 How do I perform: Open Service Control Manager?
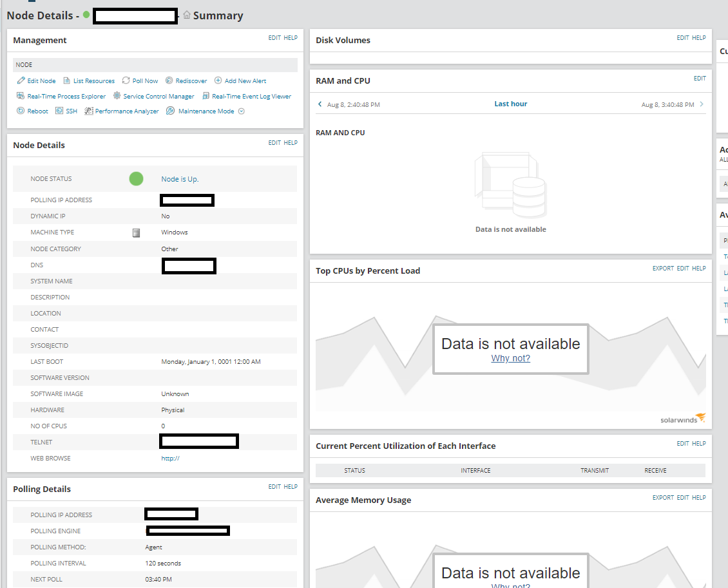[x=158, y=96]
